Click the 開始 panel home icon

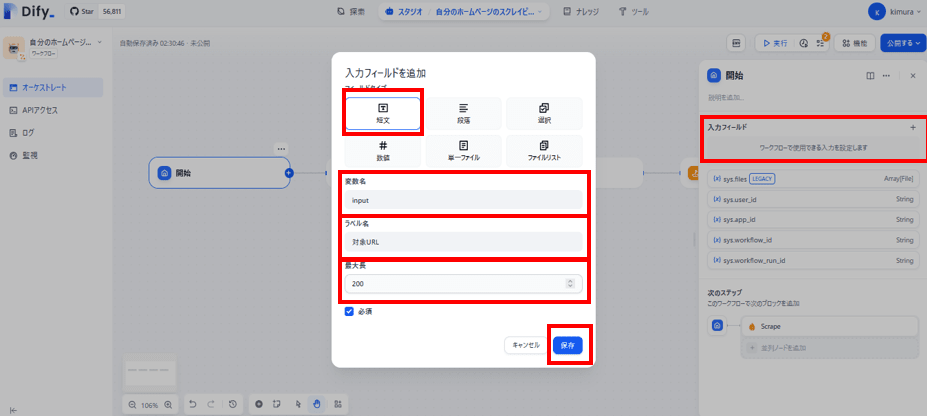pos(714,76)
